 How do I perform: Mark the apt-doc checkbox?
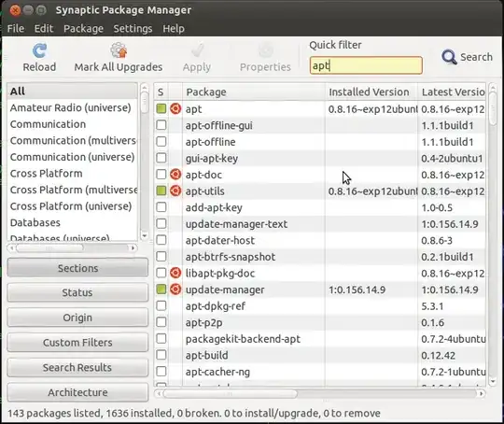coord(161,175)
